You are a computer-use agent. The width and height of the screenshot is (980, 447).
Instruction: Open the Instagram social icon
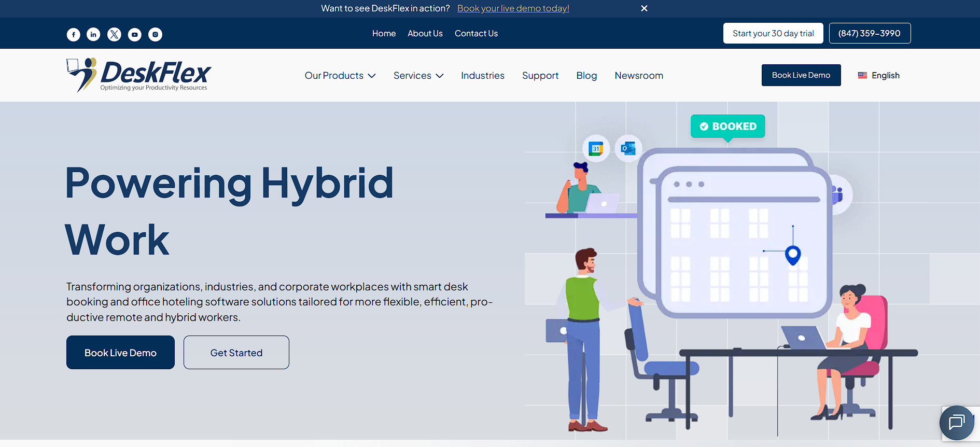coord(155,35)
